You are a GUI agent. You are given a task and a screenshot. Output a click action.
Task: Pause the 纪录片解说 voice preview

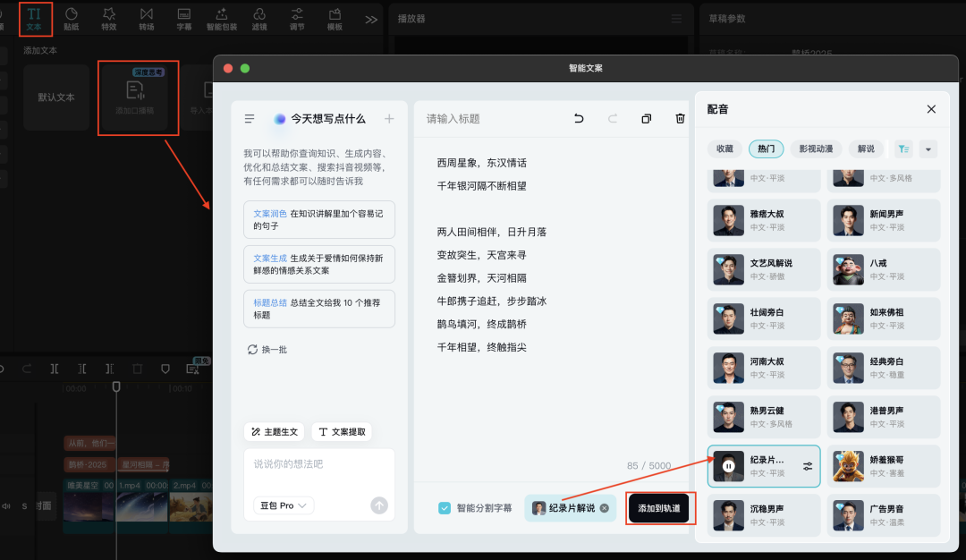pyautogui.click(x=731, y=466)
